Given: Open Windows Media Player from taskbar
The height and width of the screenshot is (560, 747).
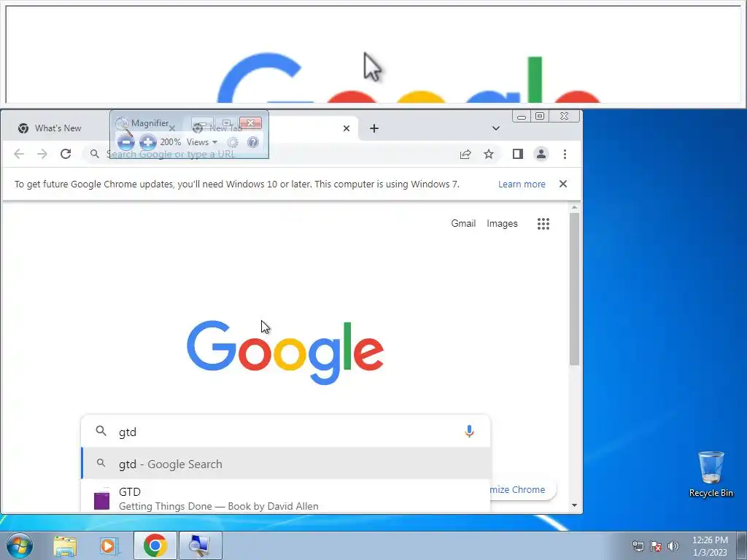Looking at the screenshot, I should [109, 546].
